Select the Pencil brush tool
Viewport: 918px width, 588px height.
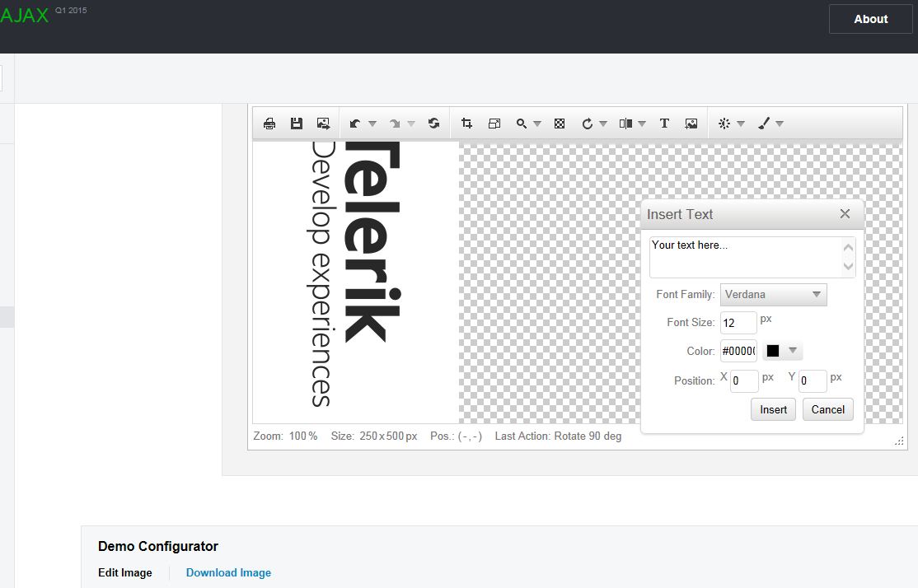764,124
